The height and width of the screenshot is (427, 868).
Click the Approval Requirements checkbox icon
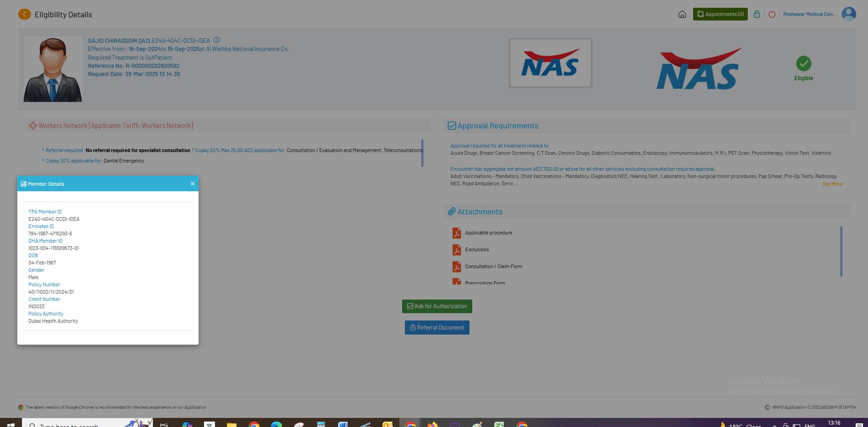tap(452, 126)
